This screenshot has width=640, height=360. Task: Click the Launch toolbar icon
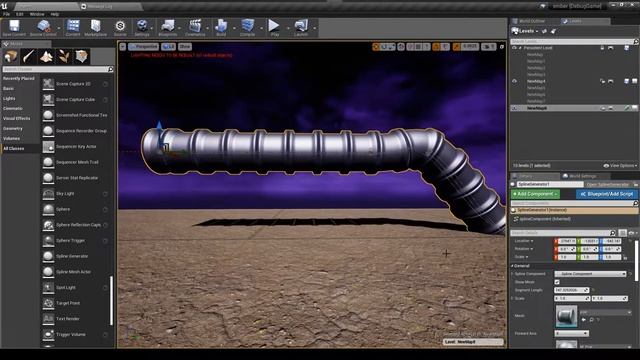point(301,26)
